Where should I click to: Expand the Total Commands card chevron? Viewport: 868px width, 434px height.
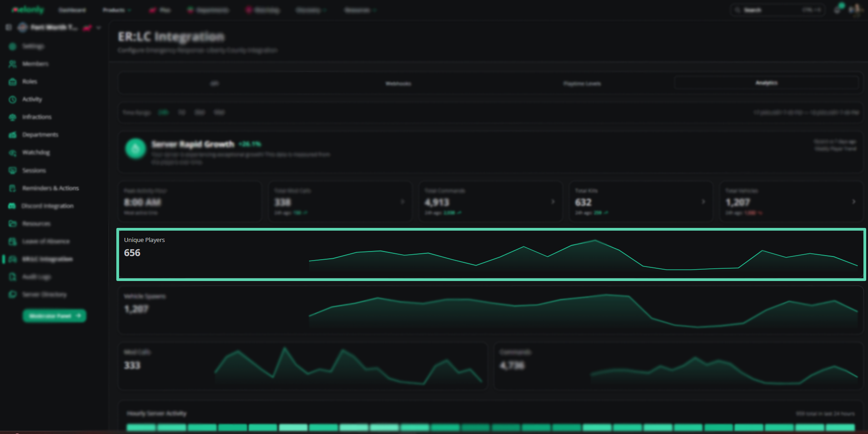point(553,202)
